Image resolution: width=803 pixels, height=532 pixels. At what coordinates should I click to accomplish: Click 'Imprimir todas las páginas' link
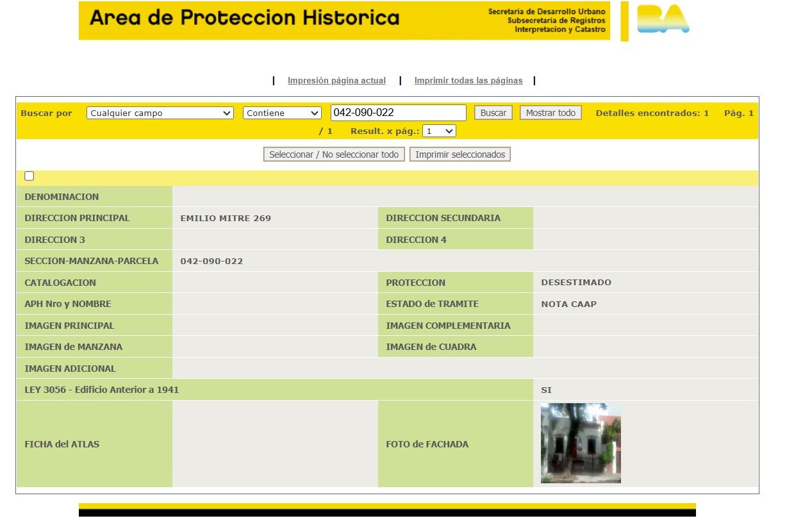468,81
